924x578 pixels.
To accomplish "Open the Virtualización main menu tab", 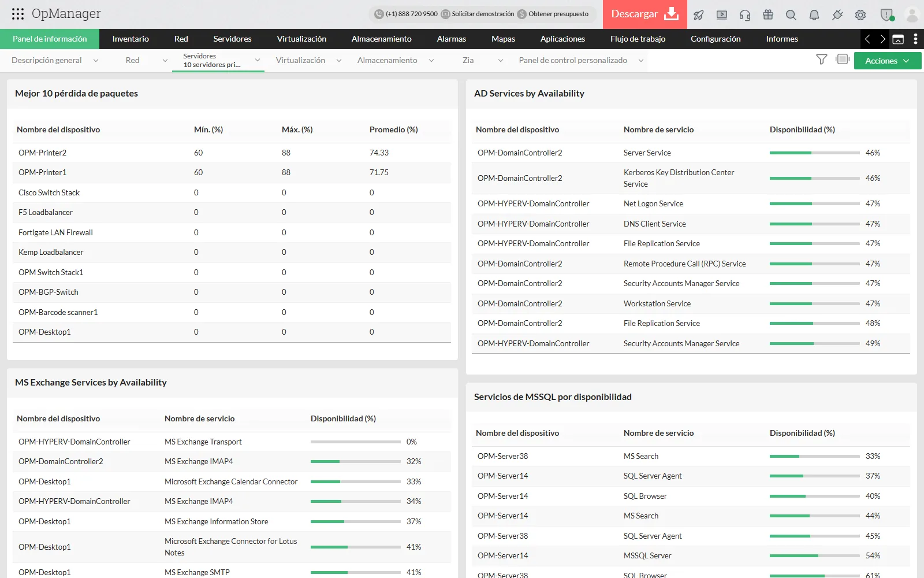I will tap(301, 39).
